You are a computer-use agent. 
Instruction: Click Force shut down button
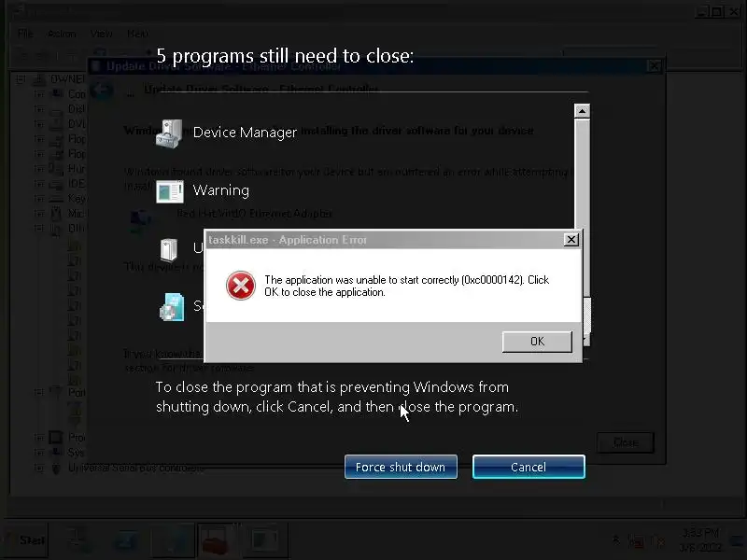(x=401, y=467)
